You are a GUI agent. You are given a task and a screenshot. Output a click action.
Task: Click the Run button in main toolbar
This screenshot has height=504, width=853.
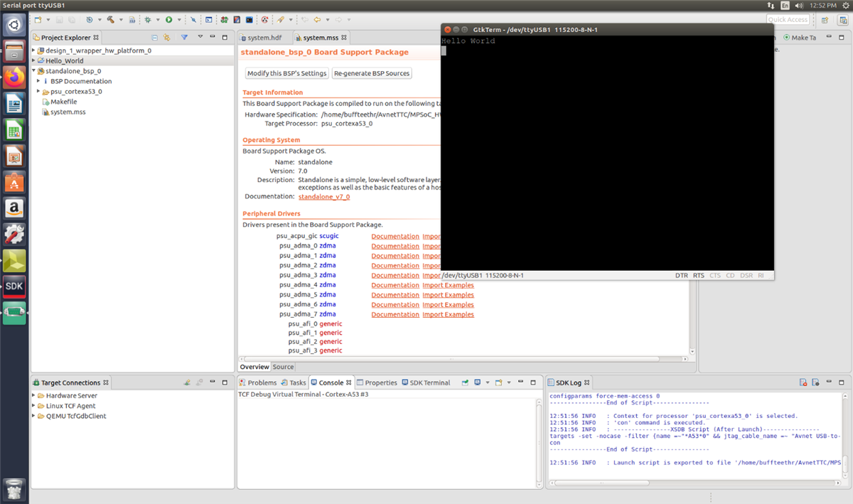(168, 20)
